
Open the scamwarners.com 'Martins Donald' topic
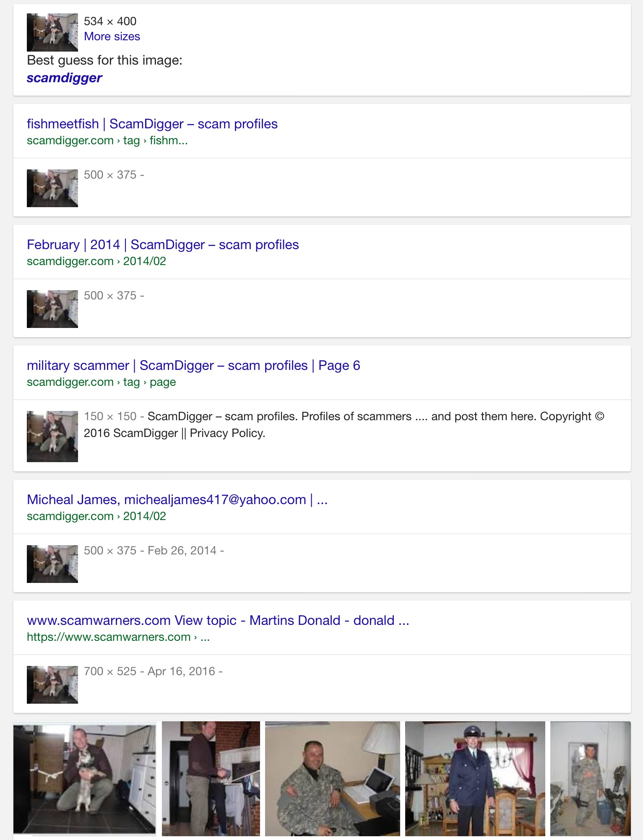pos(218,621)
